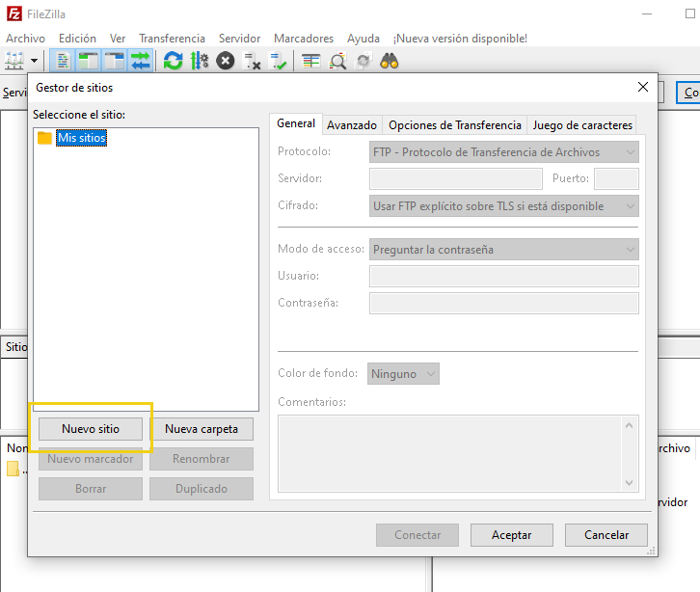
Task: Select the Mis sitios folder icon
Action: point(44,138)
